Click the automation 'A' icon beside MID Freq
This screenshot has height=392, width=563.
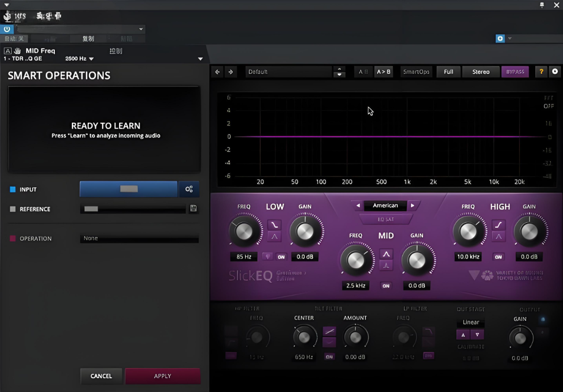click(x=8, y=51)
